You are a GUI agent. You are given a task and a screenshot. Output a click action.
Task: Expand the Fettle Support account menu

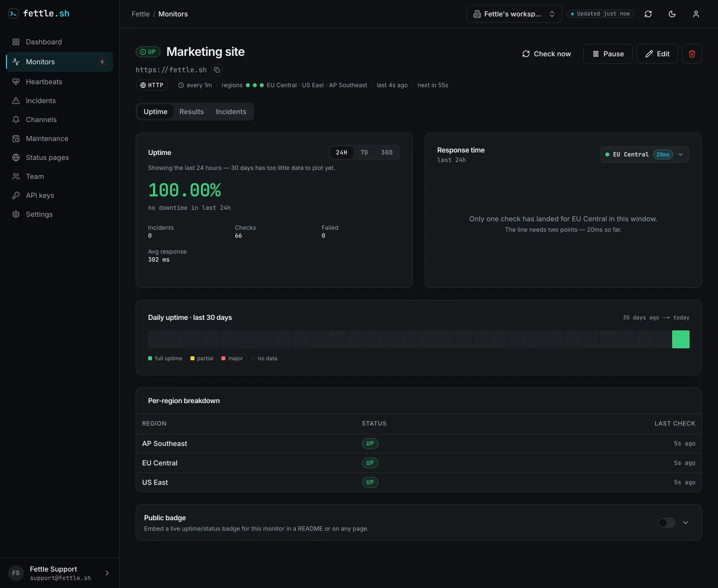(x=59, y=573)
